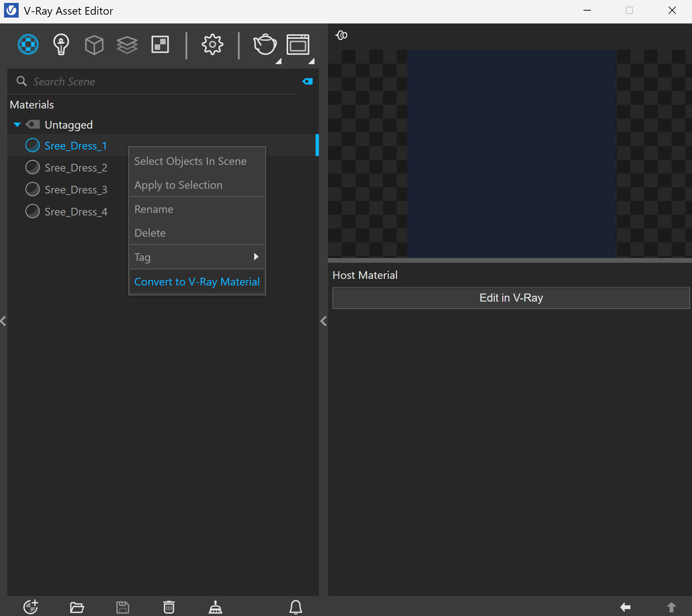Click the magnifier search icon
Viewport: 692px width, 616px height.
[x=22, y=81]
